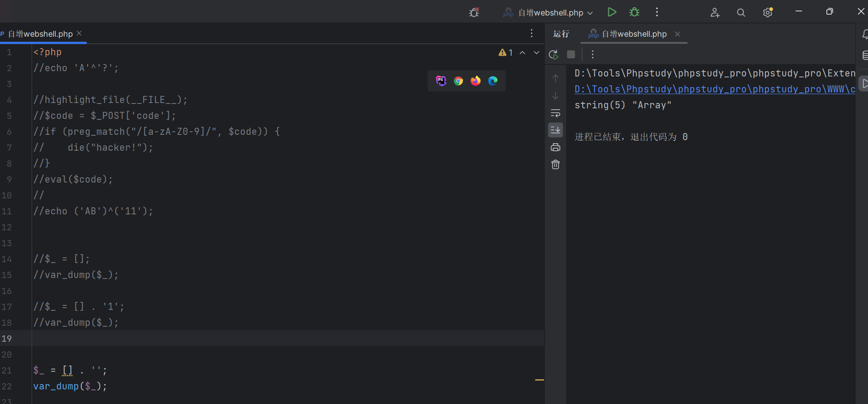The width and height of the screenshot is (868, 404).
Task: Click the warning indicator showing 1 problem
Action: [x=506, y=53]
